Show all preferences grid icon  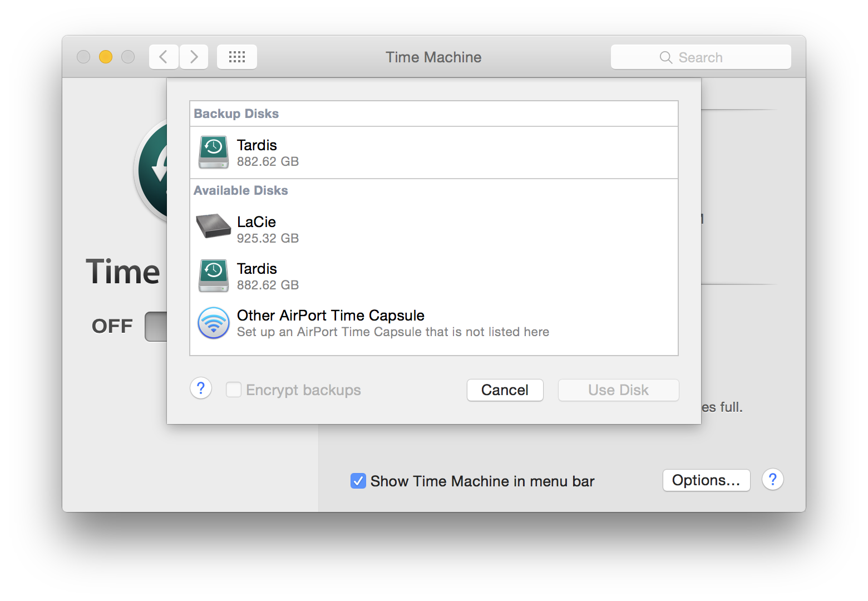(237, 57)
